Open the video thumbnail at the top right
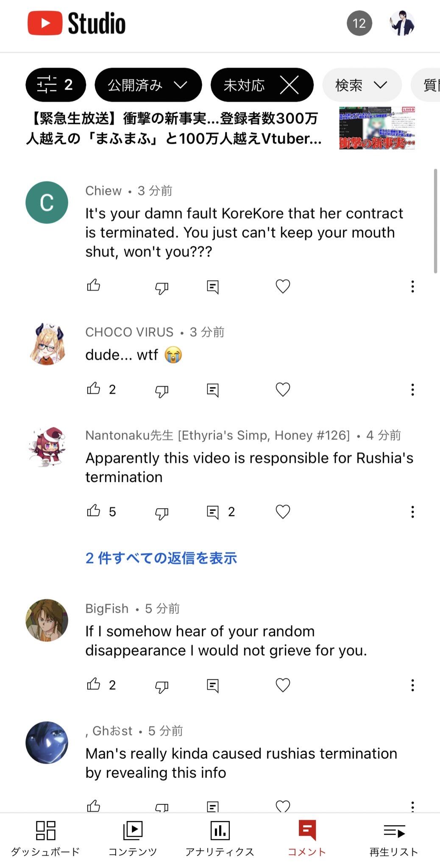The width and height of the screenshot is (440, 868). 377,128
